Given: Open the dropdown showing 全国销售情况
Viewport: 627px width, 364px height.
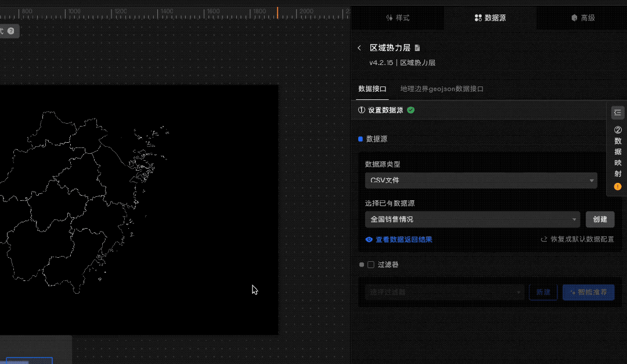Looking at the screenshot, I should click(x=472, y=219).
